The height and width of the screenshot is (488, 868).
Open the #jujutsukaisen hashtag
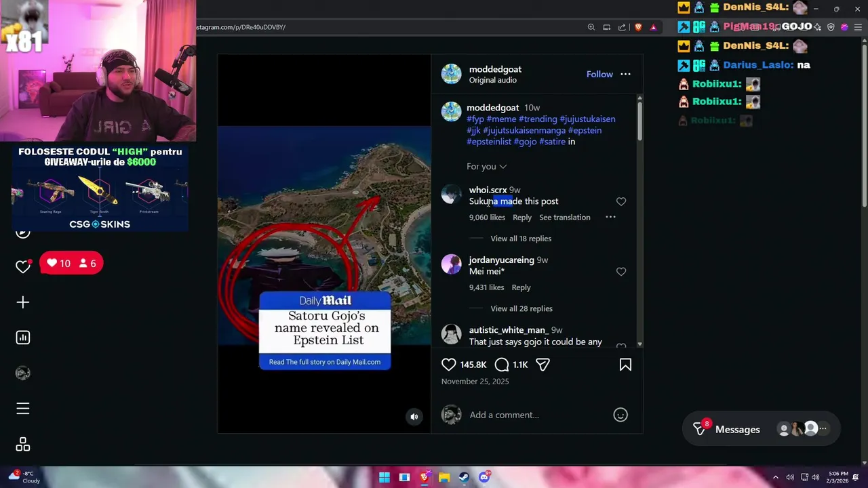[587, 119]
